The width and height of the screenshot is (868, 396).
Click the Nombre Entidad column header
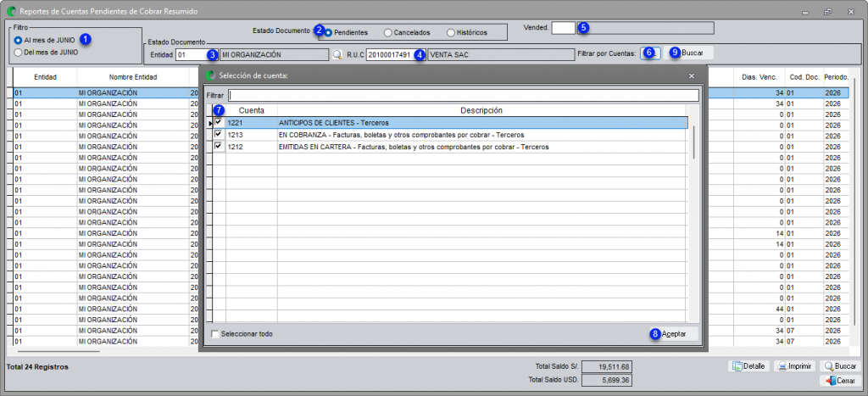coord(133,77)
